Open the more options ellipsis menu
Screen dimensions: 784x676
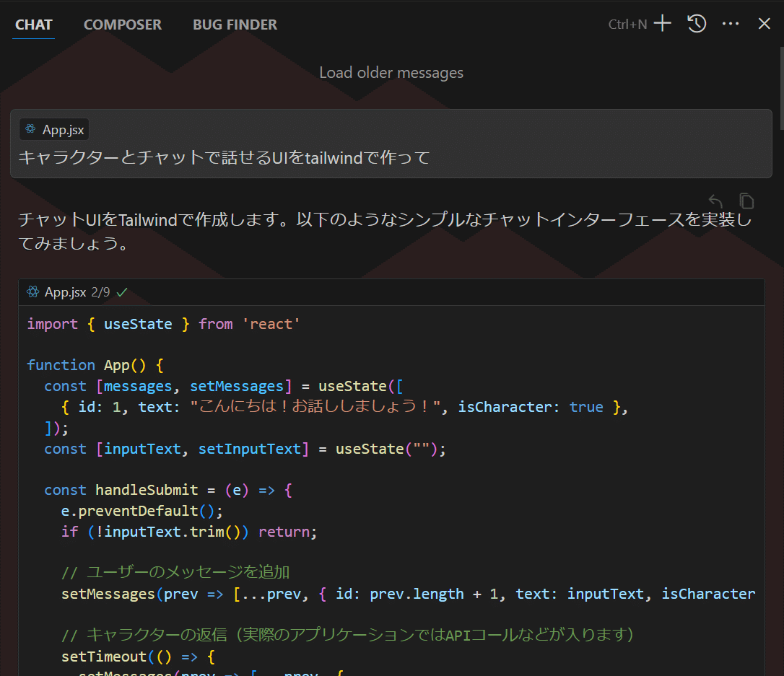(731, 24)
